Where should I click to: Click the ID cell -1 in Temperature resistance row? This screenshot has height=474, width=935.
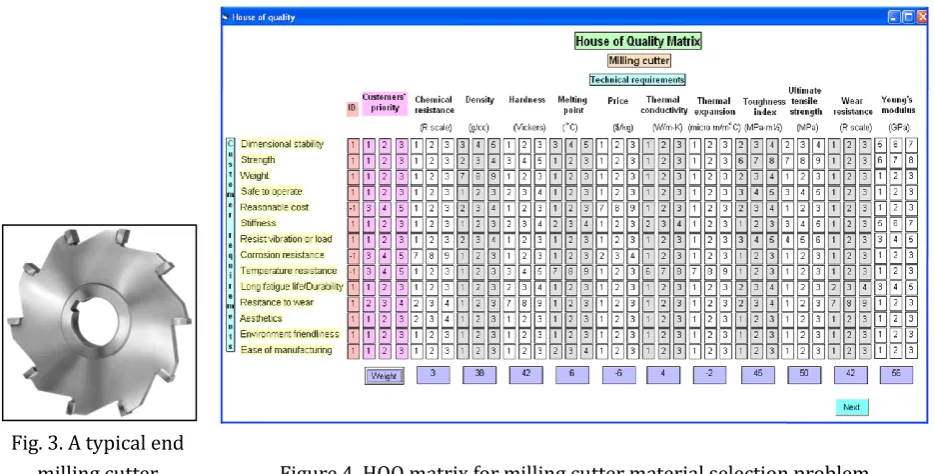tap(353, 271)
